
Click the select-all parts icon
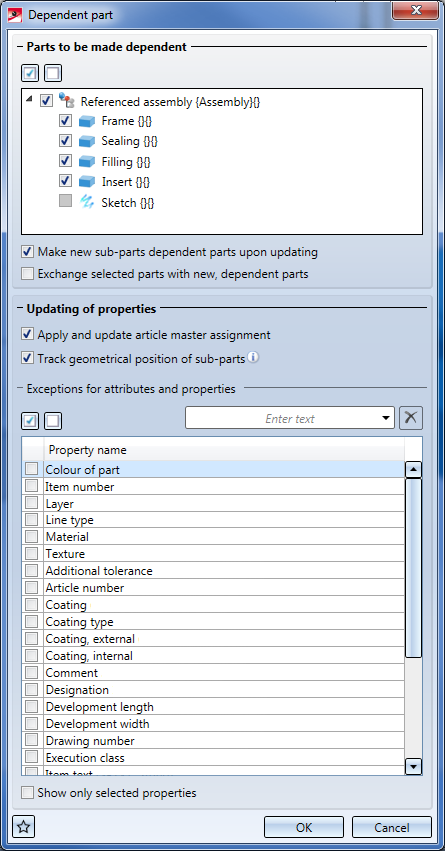30,72
